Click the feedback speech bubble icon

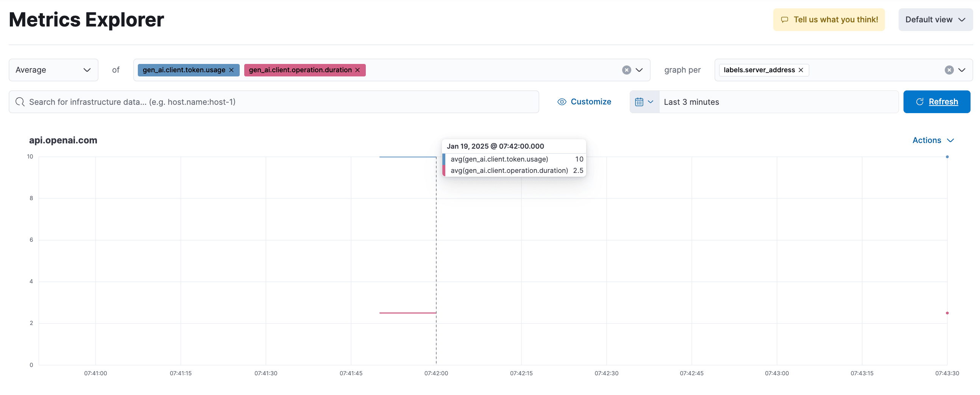click(785, 19)
